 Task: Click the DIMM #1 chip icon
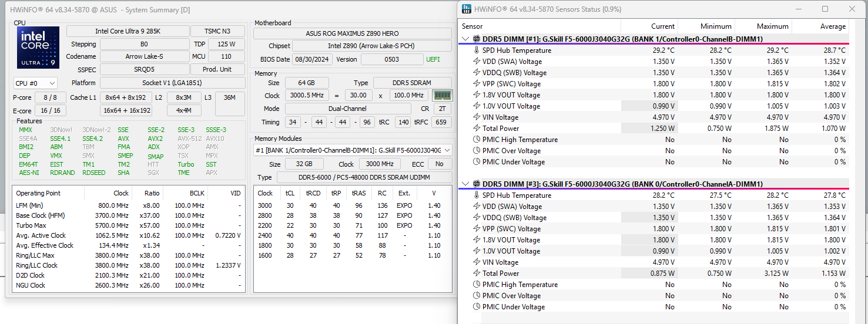point(477,39)
